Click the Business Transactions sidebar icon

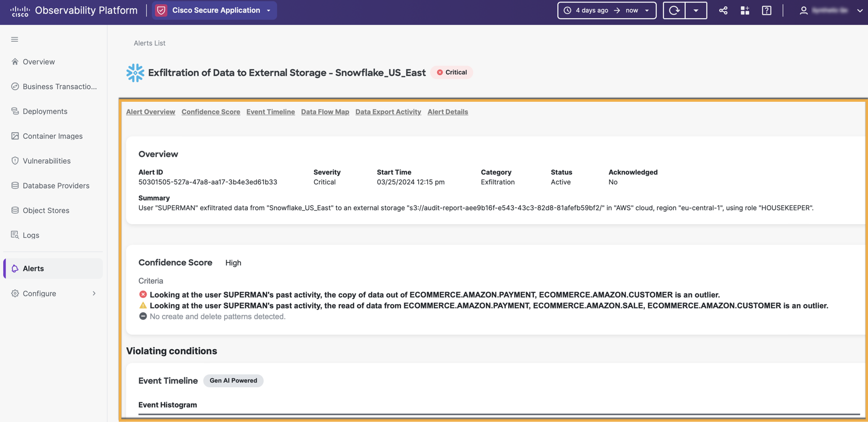coord(15,86)
